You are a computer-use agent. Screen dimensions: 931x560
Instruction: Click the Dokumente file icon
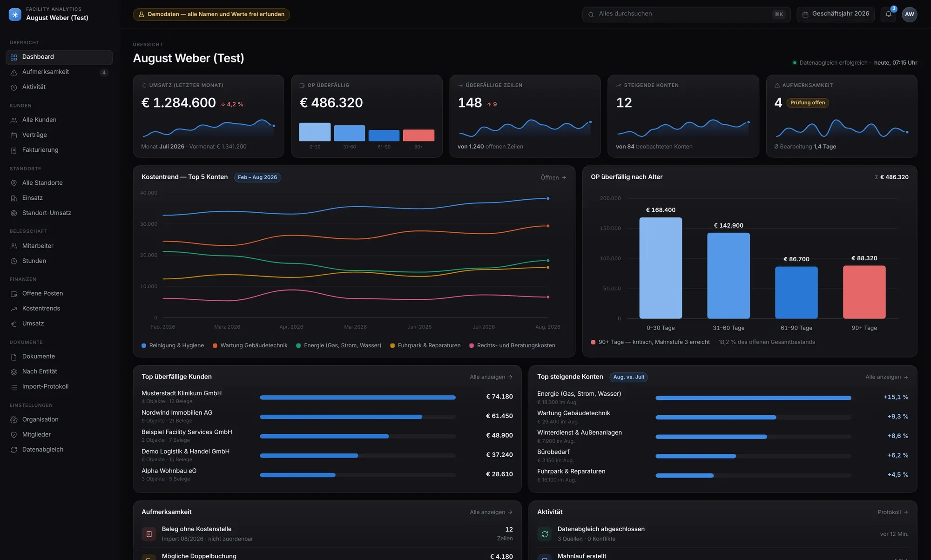pyautogui.click(x=14, y=357)
